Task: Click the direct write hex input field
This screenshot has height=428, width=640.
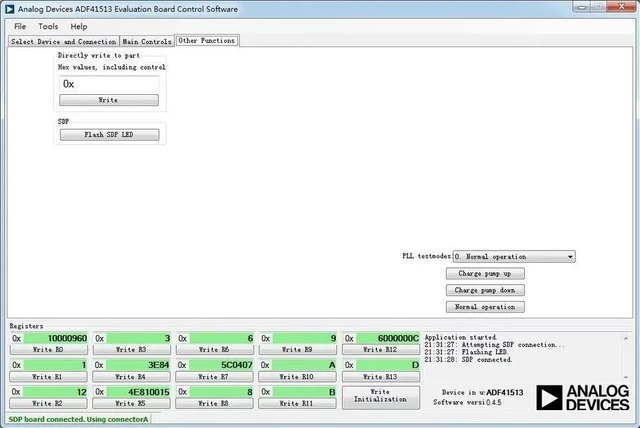Action: [x=109, y=84]
